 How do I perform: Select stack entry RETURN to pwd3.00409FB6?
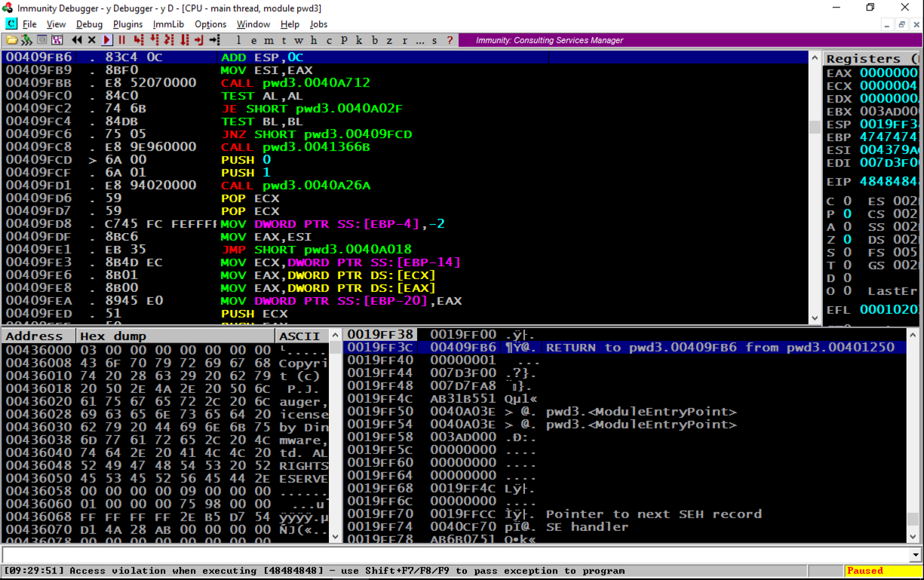coord(625,348)
